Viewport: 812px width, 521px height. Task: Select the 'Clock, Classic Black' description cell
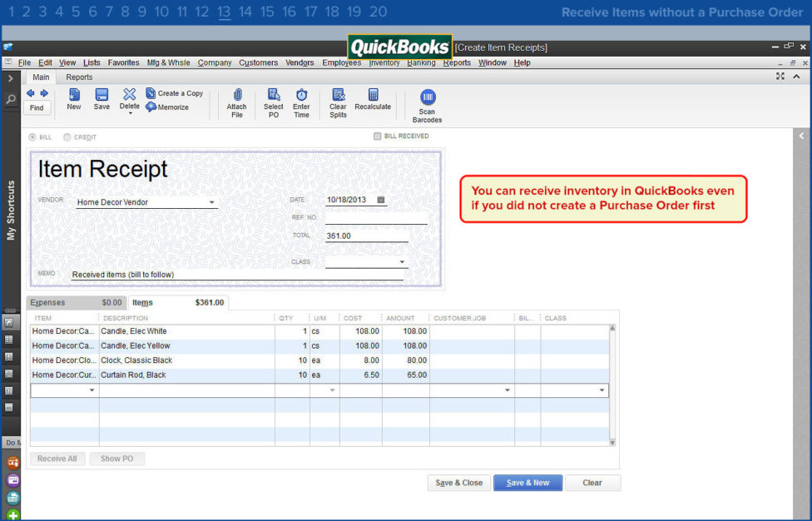click(x=187, y=360)
